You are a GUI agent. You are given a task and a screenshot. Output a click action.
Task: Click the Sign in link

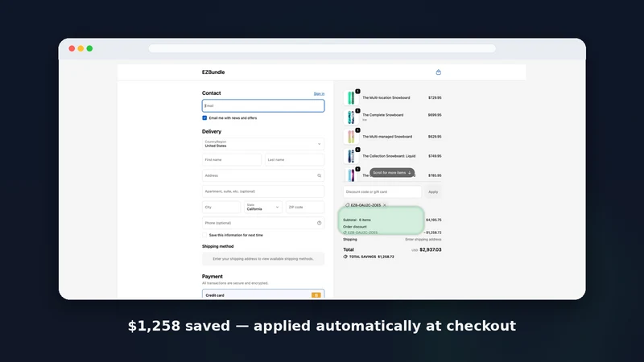coord(319,93)
